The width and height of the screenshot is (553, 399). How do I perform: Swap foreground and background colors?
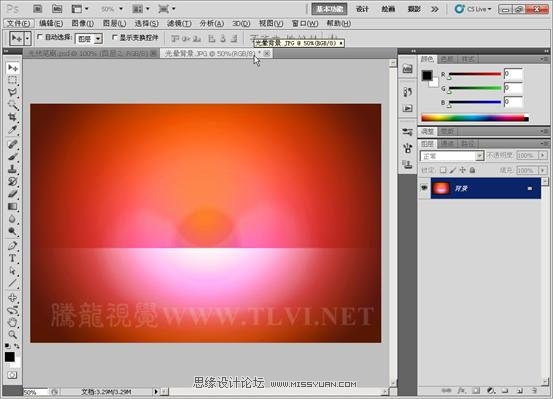[x=17, y=346]
